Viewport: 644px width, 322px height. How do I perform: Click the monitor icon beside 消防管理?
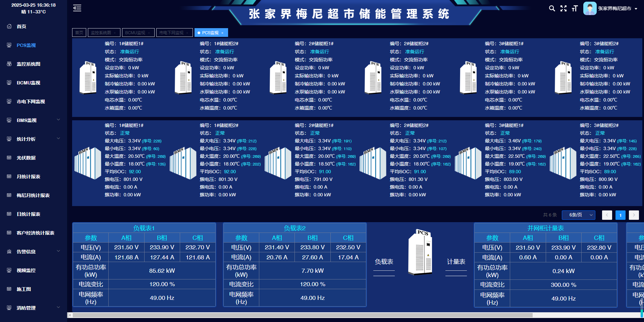pyautogui.click(x=9, y=308)
